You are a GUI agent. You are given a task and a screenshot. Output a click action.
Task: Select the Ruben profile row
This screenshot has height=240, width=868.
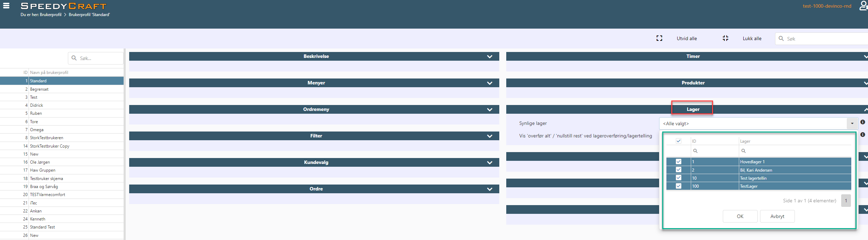pos(62,113)
